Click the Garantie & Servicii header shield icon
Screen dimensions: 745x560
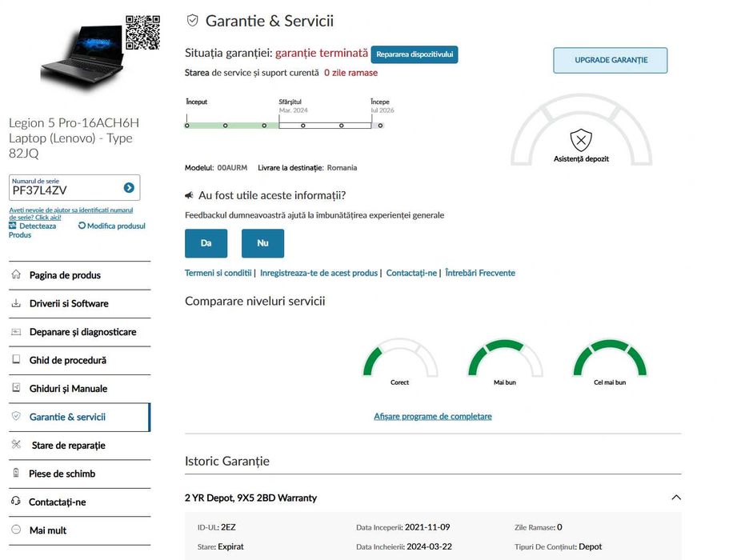click(x=192, y=21)
